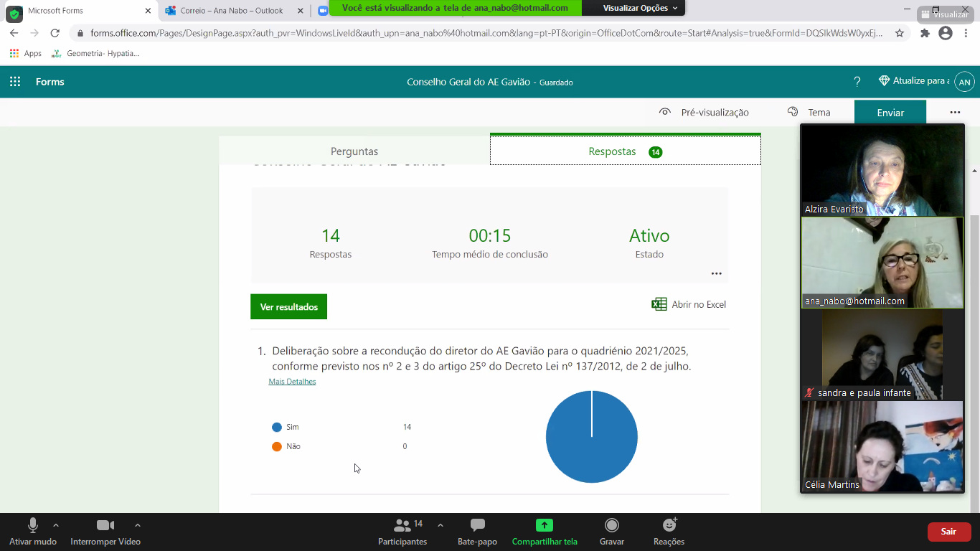Click the help question mark icon

(x=857, y=82)
